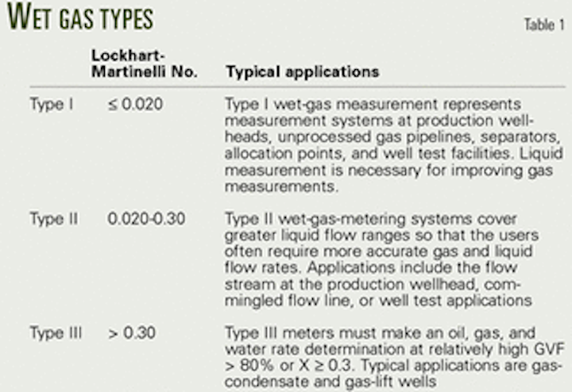Click the Type II wet-gas-metering systems description
The image size is (572, 392).
coord(381,259)
